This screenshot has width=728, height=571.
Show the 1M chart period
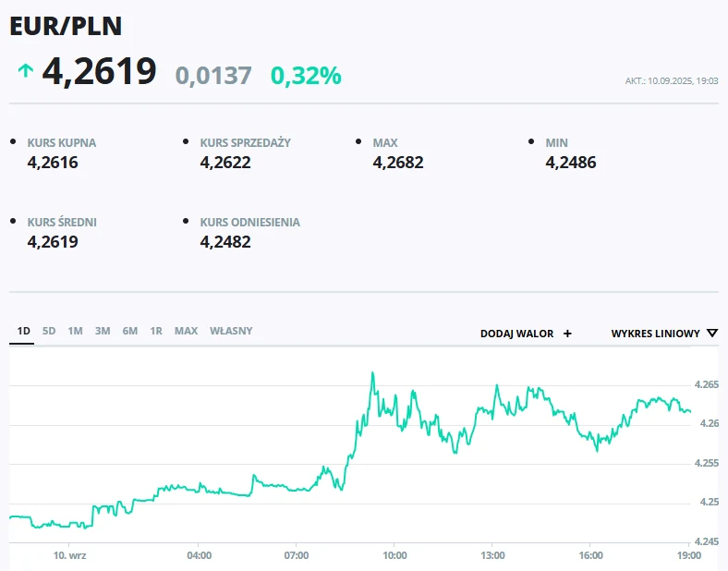pos(75,331)
